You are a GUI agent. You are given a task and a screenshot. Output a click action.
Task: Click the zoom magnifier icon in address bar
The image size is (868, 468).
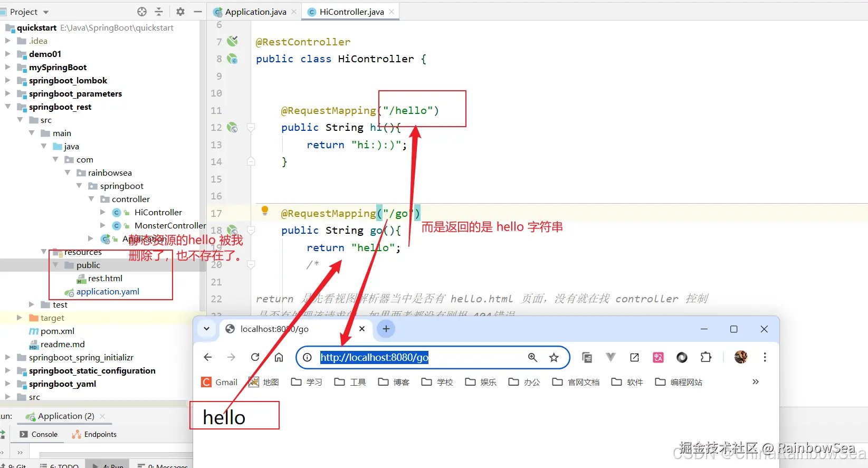point(532,357)
